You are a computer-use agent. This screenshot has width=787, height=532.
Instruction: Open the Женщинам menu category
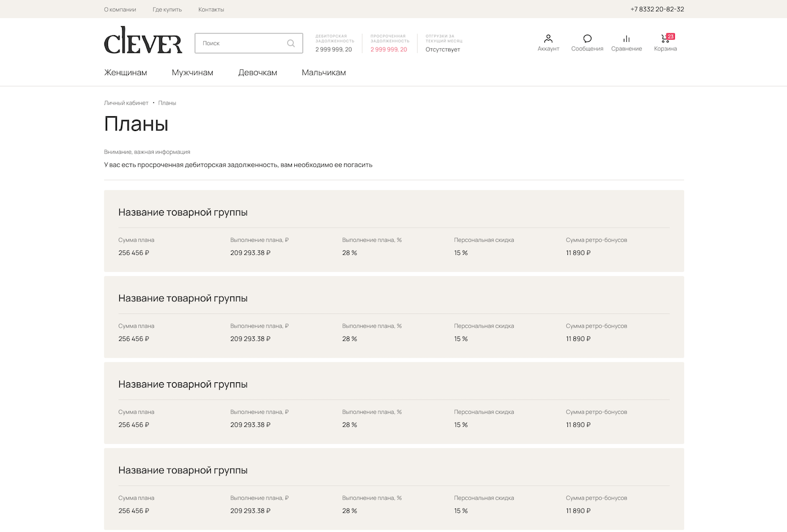(126, 73)
